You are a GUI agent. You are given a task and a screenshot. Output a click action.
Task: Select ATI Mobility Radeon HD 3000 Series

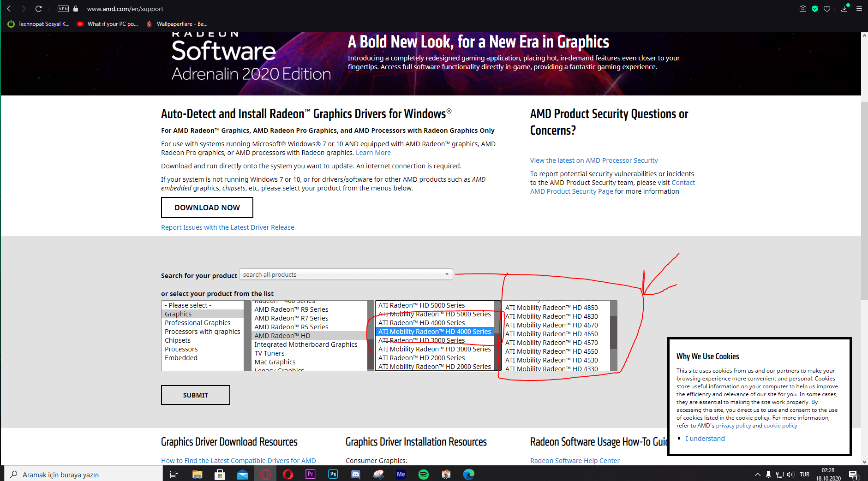tap(435, 349)
